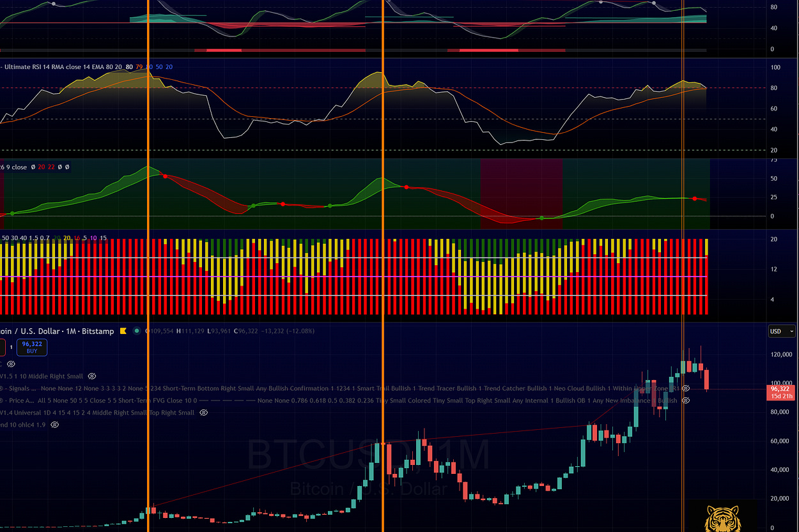
Task: Click the red 96,322 current price label
Action: point(780,388)
